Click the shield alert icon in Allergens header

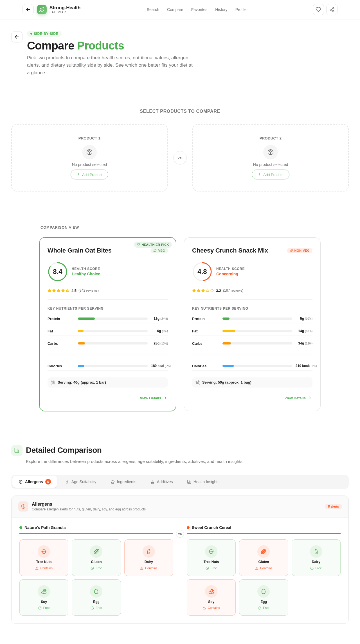[23, 506]
